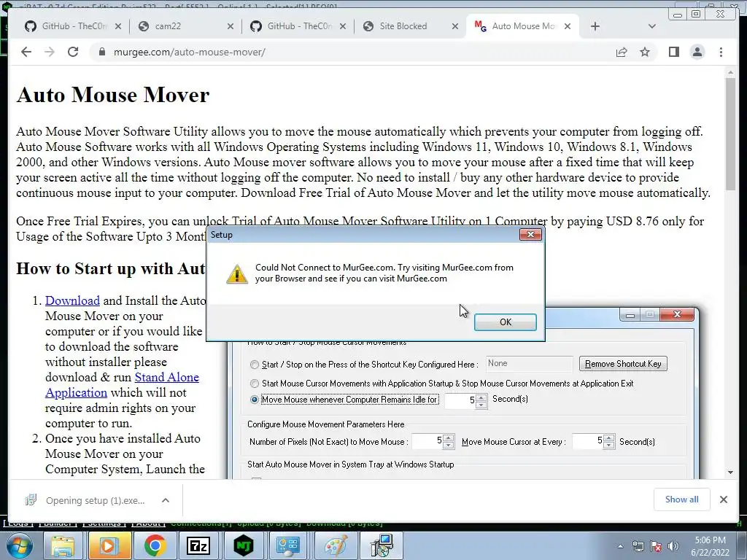Switch to njRAT via its taskbar icon
Image resolution: width=747 pixels, height=560 pixels.
click(x=244, y=545)
